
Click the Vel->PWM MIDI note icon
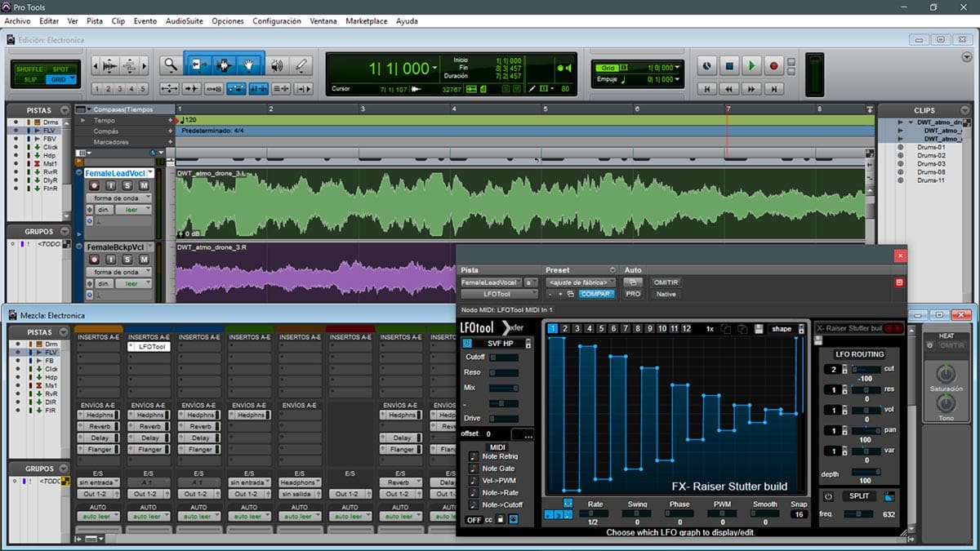pos(474,481)
